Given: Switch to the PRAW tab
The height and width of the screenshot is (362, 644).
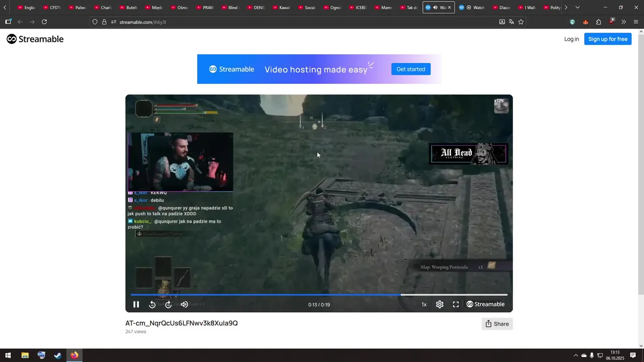Looking at the screenshot, I should [x=205, y=8].
